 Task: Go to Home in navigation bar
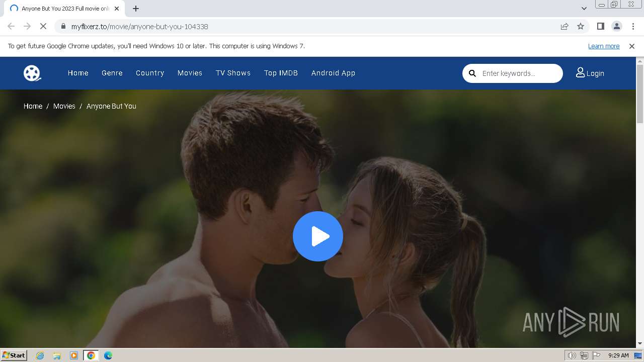click(x=78, y=73)
